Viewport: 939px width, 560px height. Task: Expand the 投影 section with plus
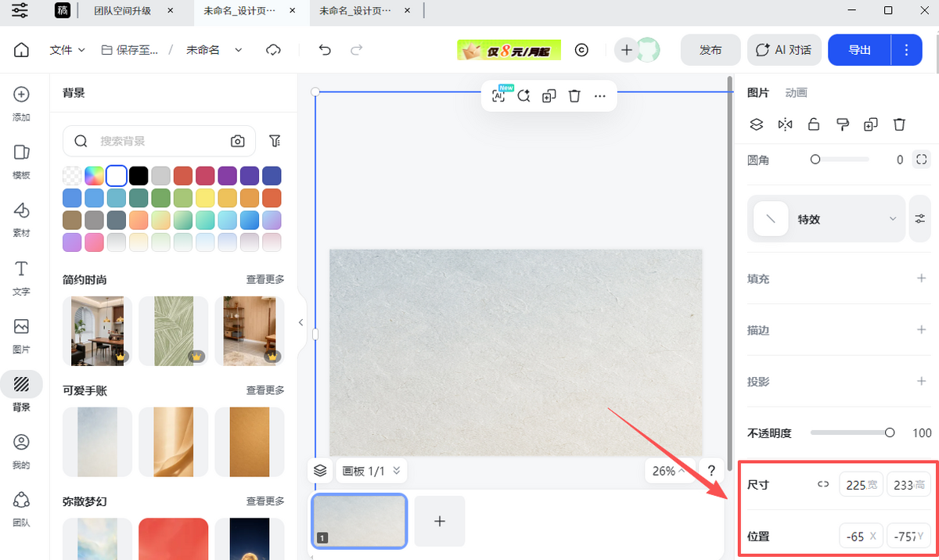(921, 382)
